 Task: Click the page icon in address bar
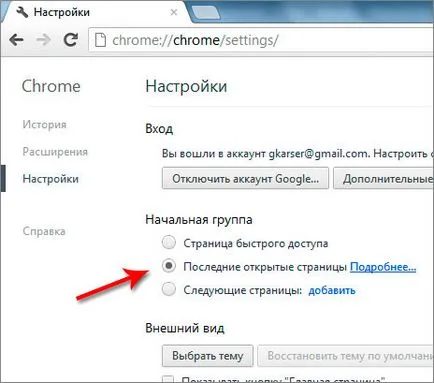pos(100,40)
